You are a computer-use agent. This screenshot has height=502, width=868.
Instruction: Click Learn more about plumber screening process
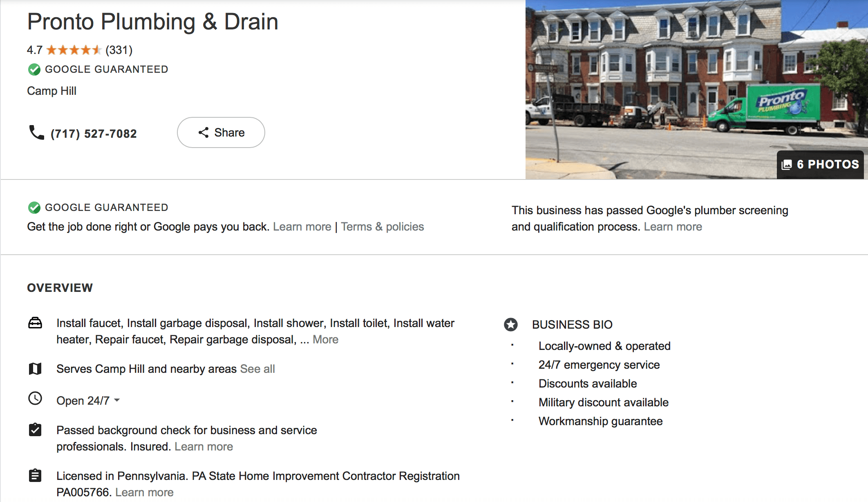coord(673,227)
